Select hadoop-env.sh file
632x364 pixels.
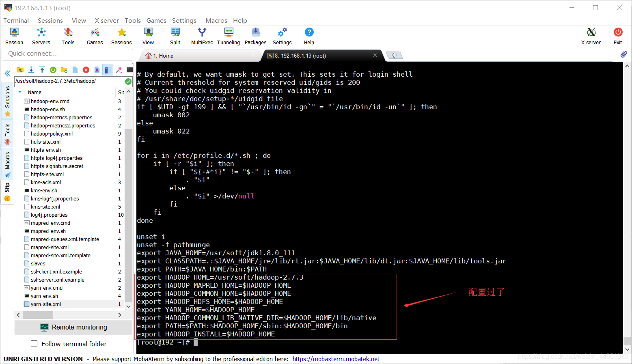click(48, 109)
